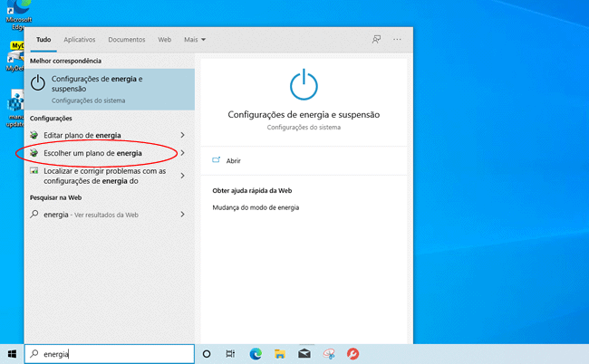Click Abrir to open energy settings
This screenshot has width=589, height=364.
(233, 160)
